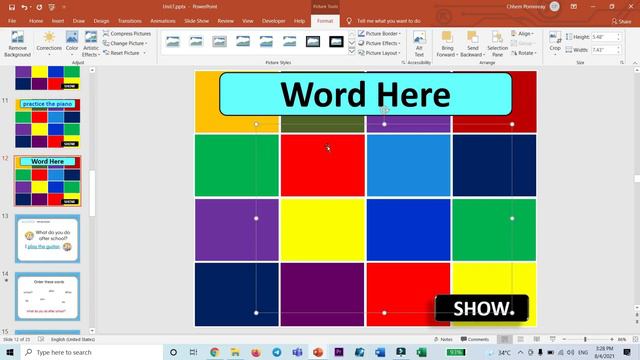
Task: Switch to Slide Sorter view
Action: (520, 339)
